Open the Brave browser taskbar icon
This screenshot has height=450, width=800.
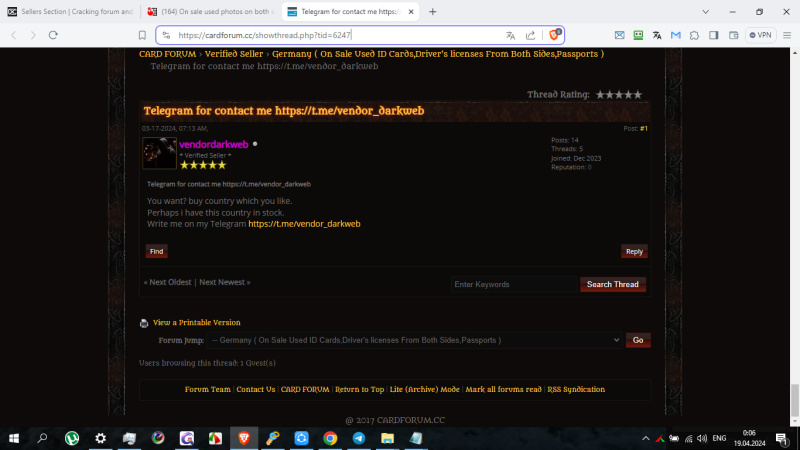(x=244, y=438)
